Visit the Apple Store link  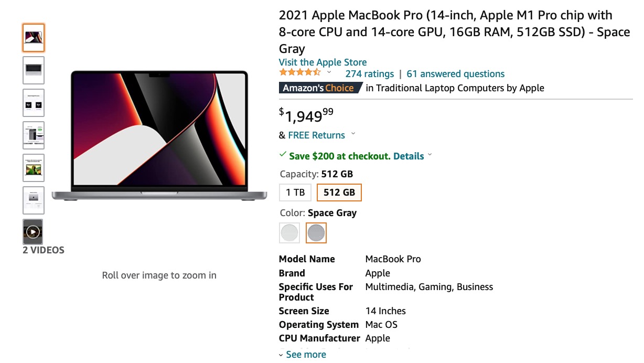point(323,62)
